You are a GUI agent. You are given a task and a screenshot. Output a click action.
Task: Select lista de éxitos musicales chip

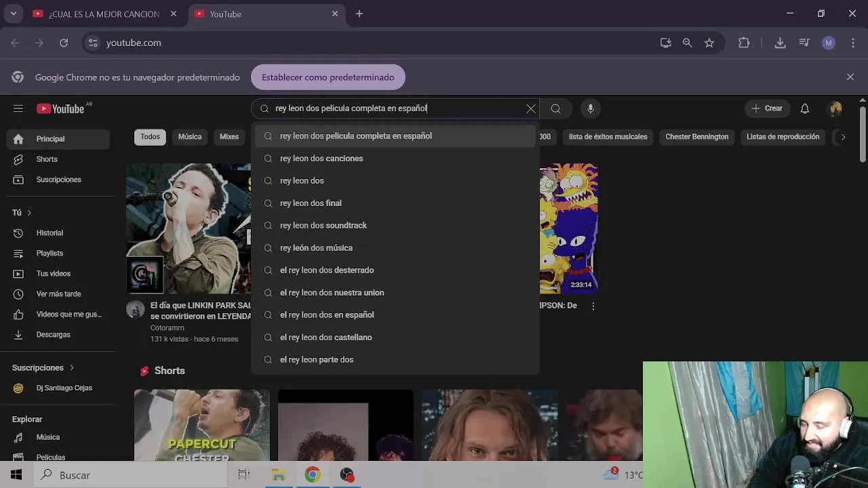(x=608, y=137)
